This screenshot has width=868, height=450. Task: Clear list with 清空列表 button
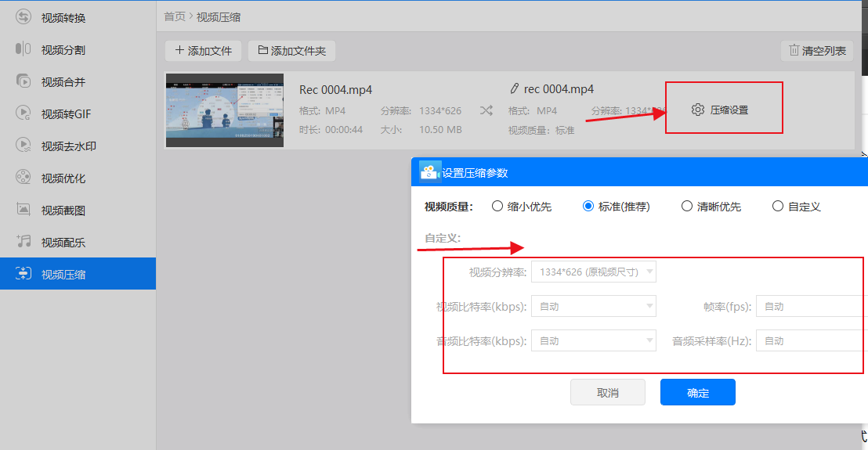click(817, 50)
